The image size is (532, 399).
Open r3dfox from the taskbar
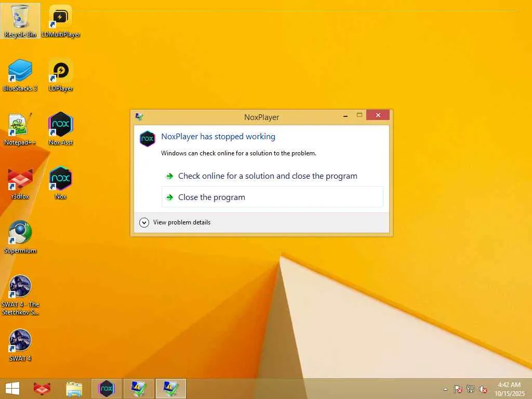click(x=42, y=389)
